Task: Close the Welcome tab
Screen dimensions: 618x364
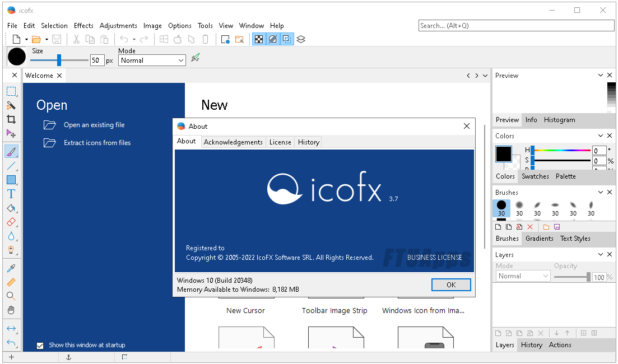Action: pos(59,76)
